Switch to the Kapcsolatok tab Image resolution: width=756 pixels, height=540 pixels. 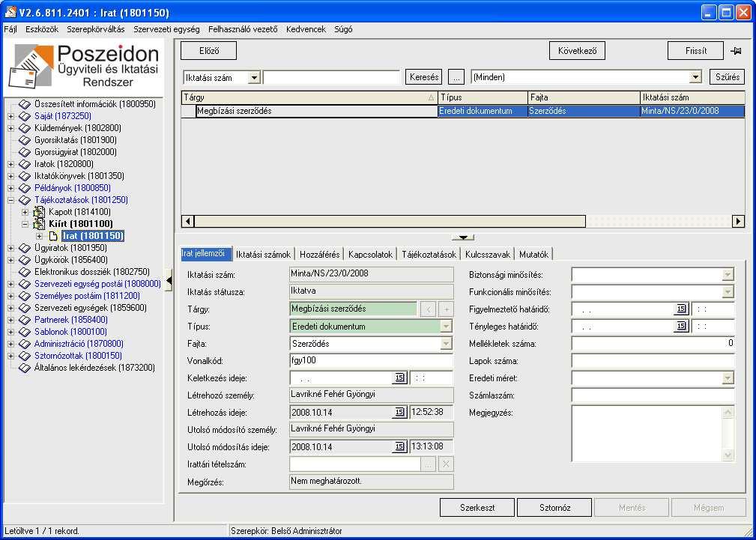coord(370,254)
